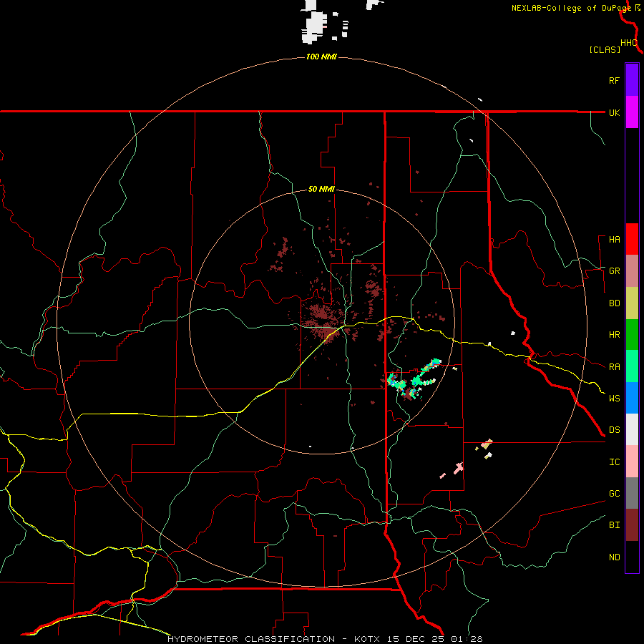This screenshot has height=644, width=644.
Task: Click the HR green legend swatch
Action: [x=632, y=335]
